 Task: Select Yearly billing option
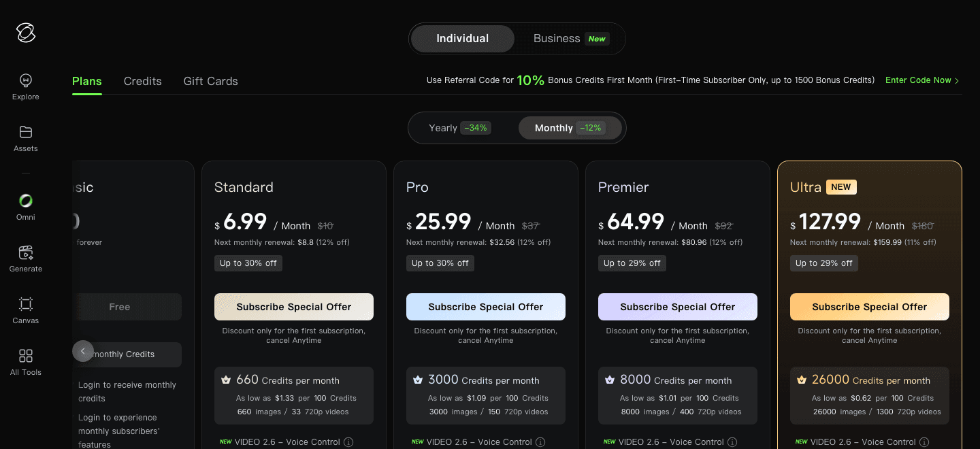[x=460, y=128]
